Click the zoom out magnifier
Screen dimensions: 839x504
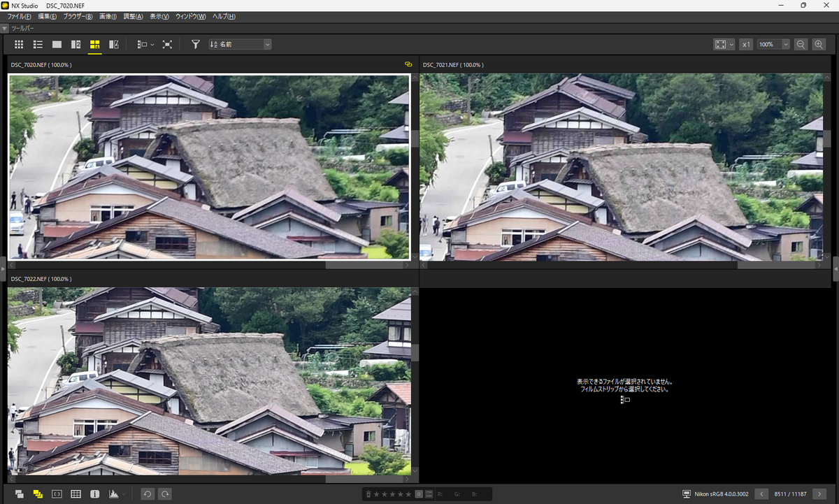[801, 44]
